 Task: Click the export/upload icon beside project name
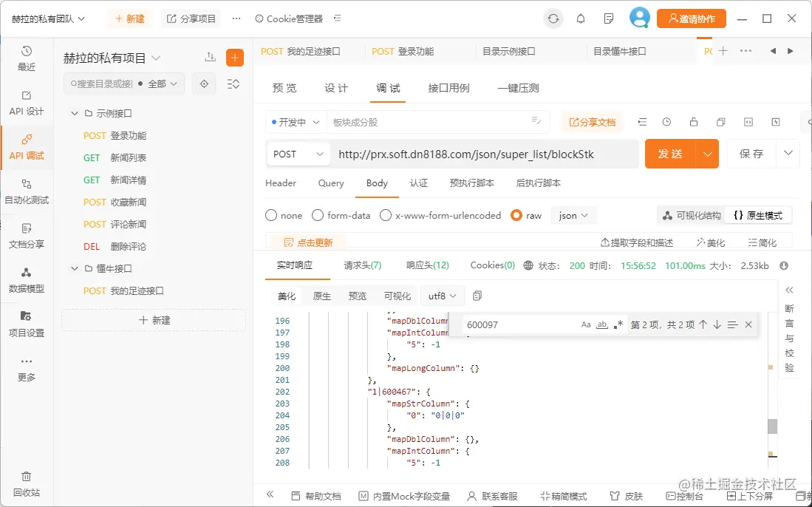[210, 57]
